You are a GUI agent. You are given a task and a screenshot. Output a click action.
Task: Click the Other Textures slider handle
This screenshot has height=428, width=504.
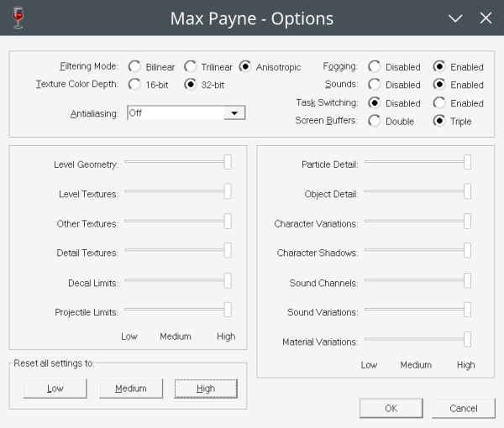[x=228, y=222]
